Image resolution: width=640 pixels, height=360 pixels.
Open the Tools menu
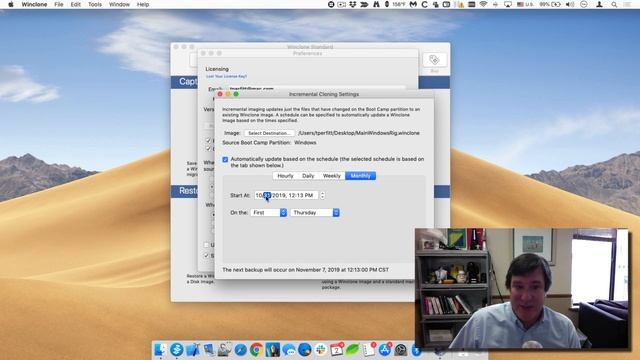click(x=95, y=4)
